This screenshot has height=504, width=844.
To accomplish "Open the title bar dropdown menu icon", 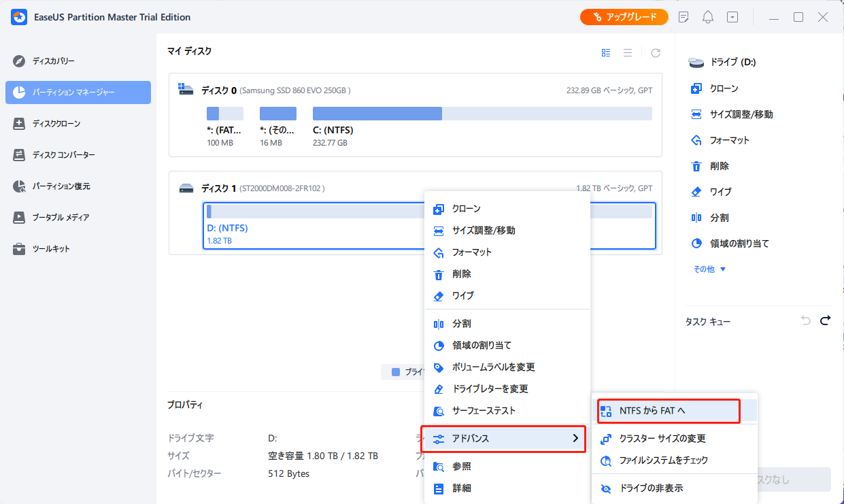I will click(x=732, y=17).
